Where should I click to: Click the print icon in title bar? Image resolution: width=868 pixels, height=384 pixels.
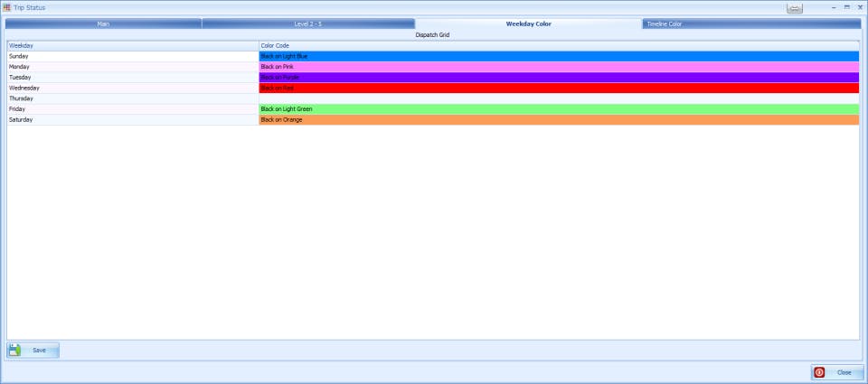[x=795, y=8]
